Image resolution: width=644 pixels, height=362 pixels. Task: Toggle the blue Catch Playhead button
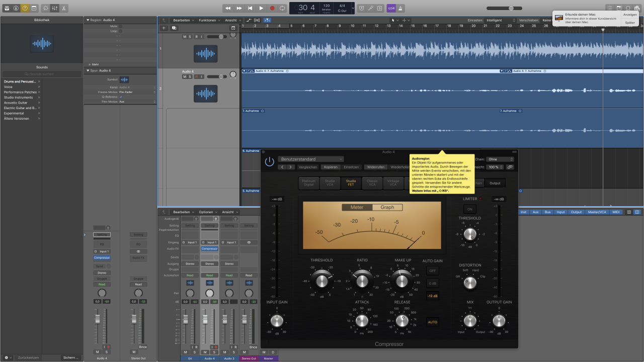pyautogui.click(x=267, y=20)
